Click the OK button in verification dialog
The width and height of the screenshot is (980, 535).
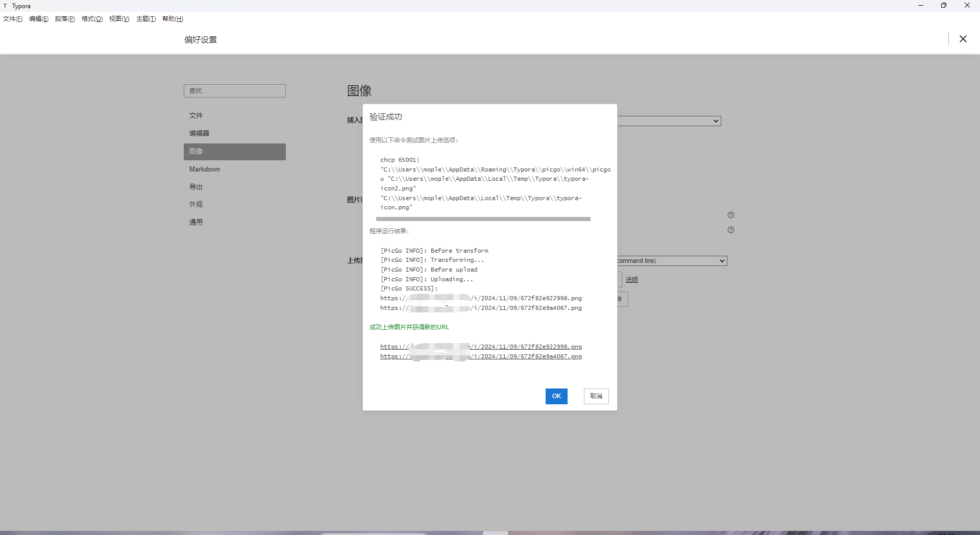pos(556,396)
